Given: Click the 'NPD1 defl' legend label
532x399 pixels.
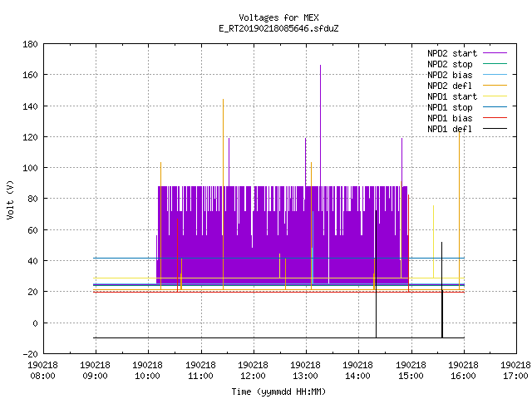Looking at the screenshot, I should click(450, 130).
